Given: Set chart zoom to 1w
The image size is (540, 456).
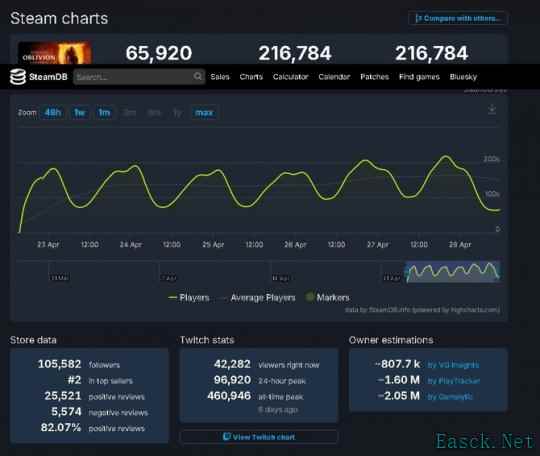Looking at the screenshot, I should click(x=80, y=113).
